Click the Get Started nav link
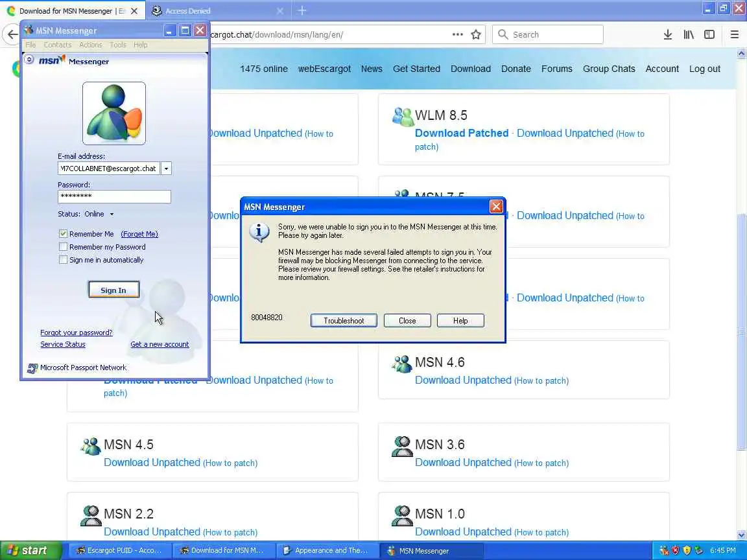This screenshot has height=560, width=747. (x=416, y=69)
